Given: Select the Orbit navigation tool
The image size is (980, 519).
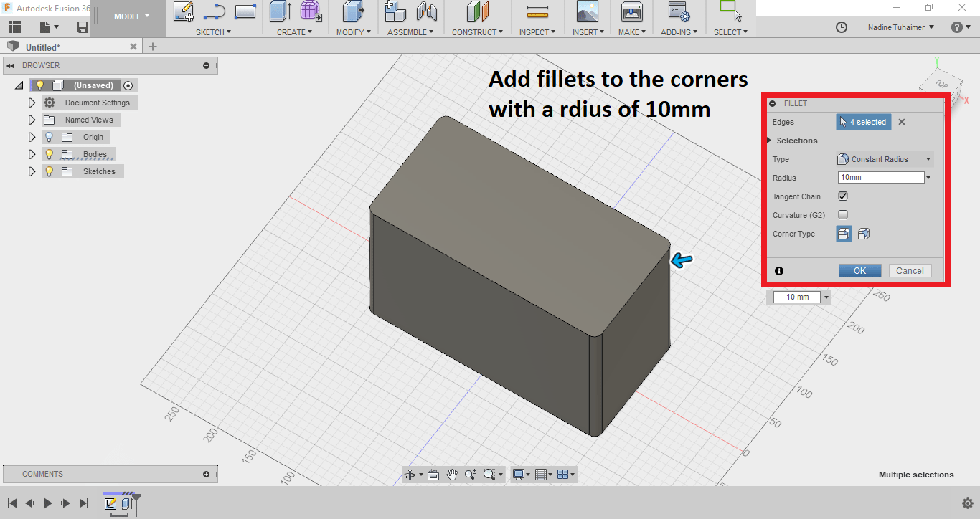Looking at the screenshot, I should (411, 475).
